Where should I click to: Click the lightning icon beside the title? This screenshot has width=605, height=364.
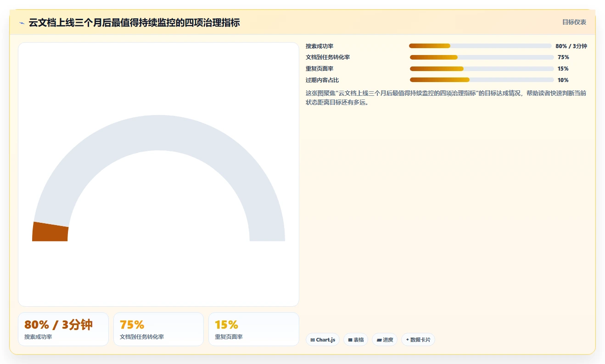click(x=22, y=23)
